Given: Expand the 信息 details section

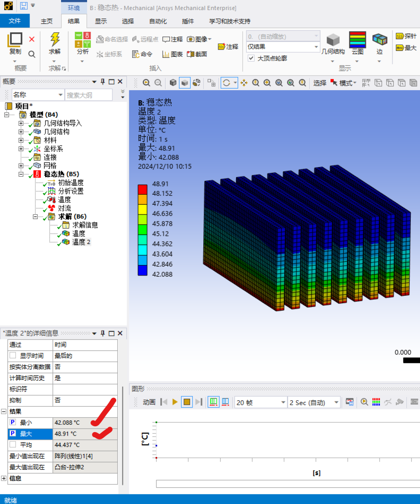Looking at the screenshot, I should tap(3, 478).
